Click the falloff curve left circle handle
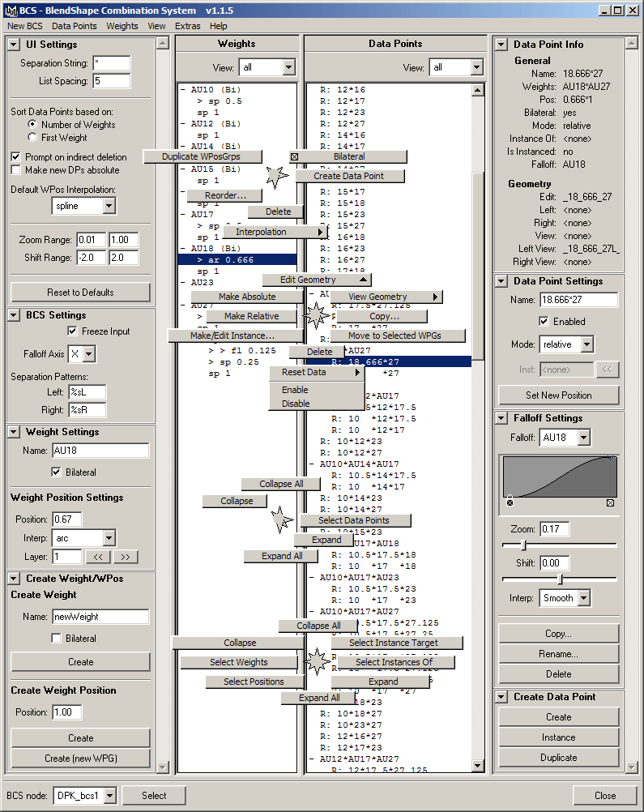Viewport: 644px width, 812px height. (x=510, y=502)
